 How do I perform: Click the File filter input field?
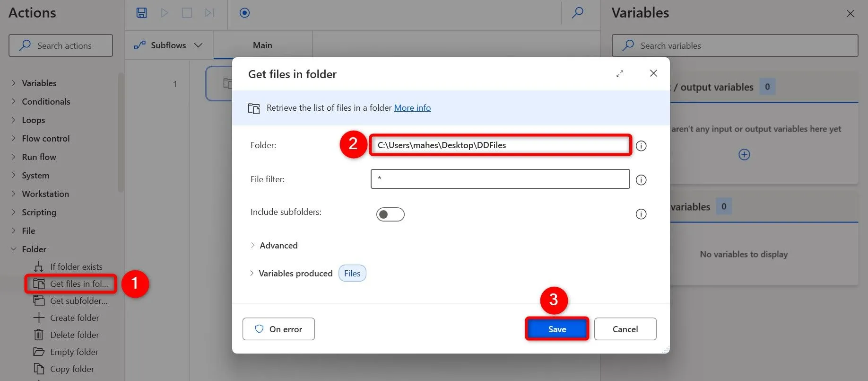(500, 179)
